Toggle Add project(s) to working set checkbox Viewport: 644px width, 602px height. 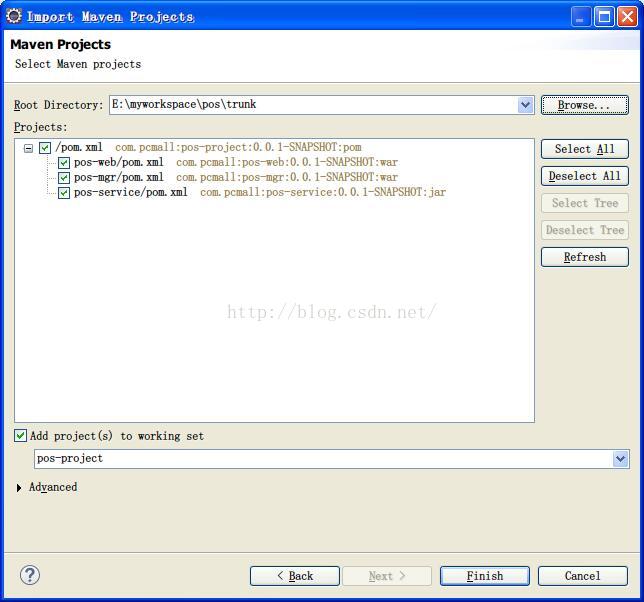coord(20,435)
